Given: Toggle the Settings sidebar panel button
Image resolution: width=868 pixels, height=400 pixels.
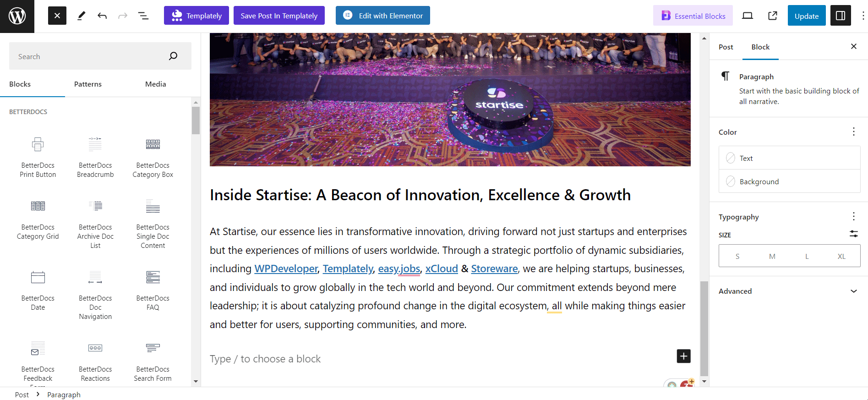Looking at the screenshot, I should [x=841, y=16].
